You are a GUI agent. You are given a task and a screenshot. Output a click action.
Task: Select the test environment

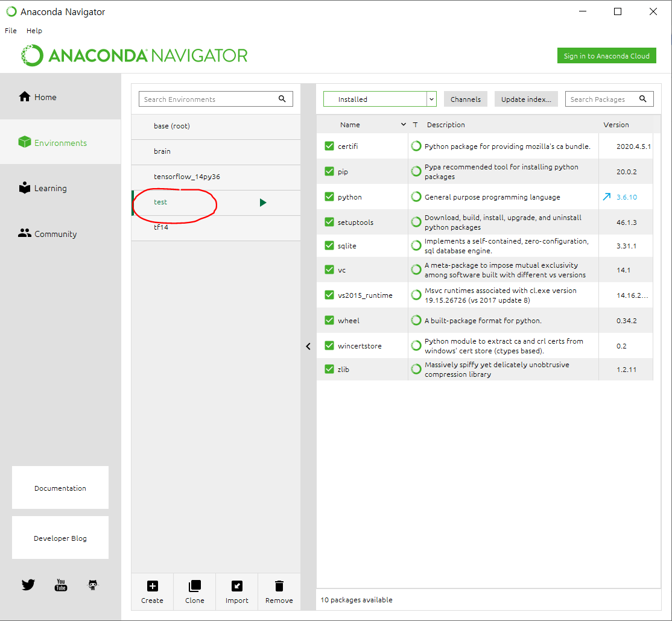[216, 203]
